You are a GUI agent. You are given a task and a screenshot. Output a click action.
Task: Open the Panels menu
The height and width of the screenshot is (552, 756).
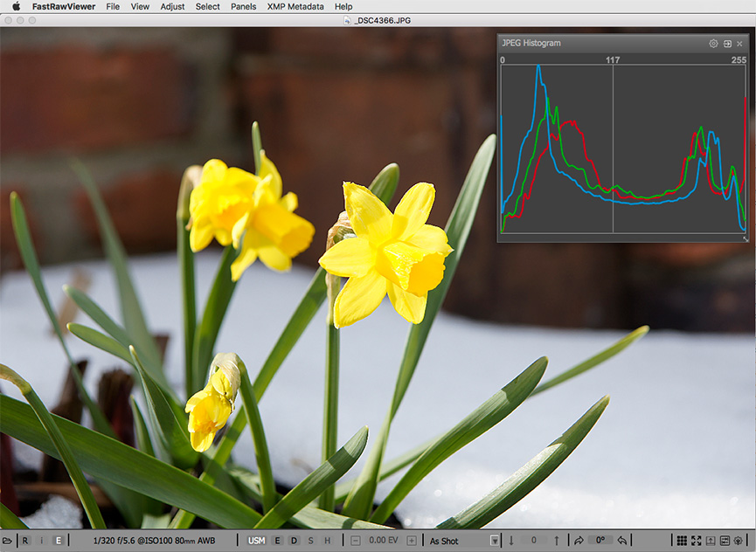(243, 6)
